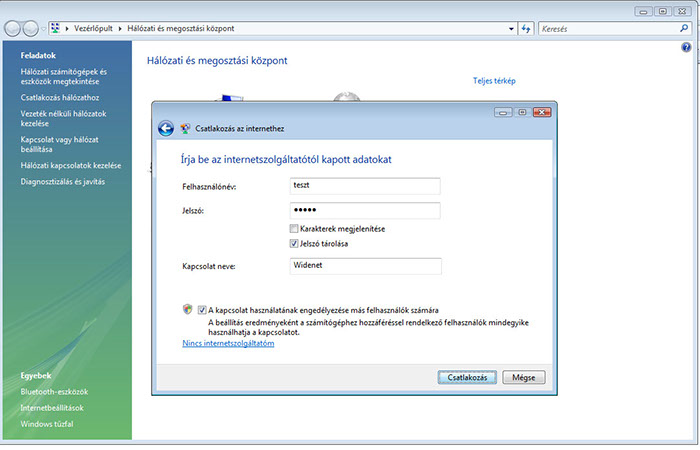Screen dimensions: 700x450
Task: Toggle A kapcsolat használatának engedélyezése checkbox
Action: pyautogui.click(x=202, y=310)
